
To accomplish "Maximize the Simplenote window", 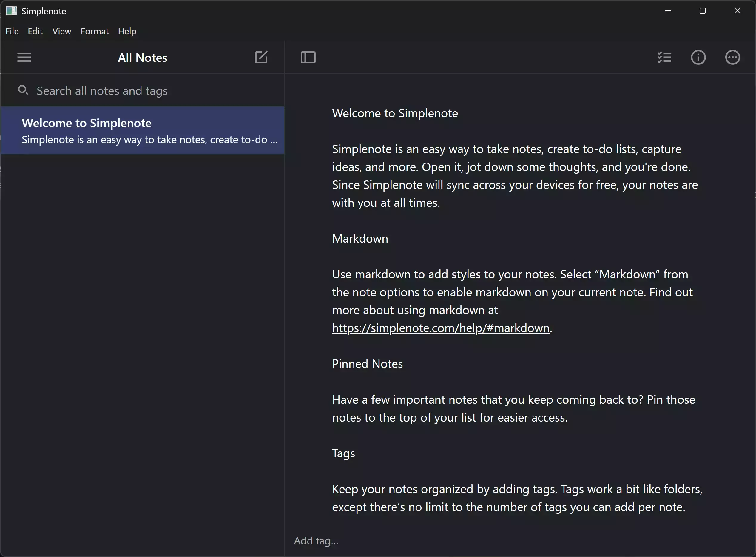I will [x=702, y=11].
